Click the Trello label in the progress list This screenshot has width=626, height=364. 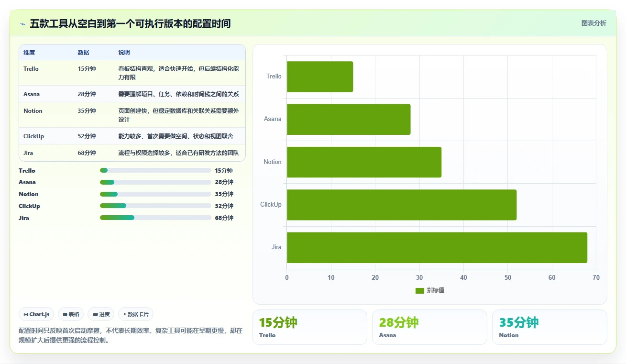[27, 171]
